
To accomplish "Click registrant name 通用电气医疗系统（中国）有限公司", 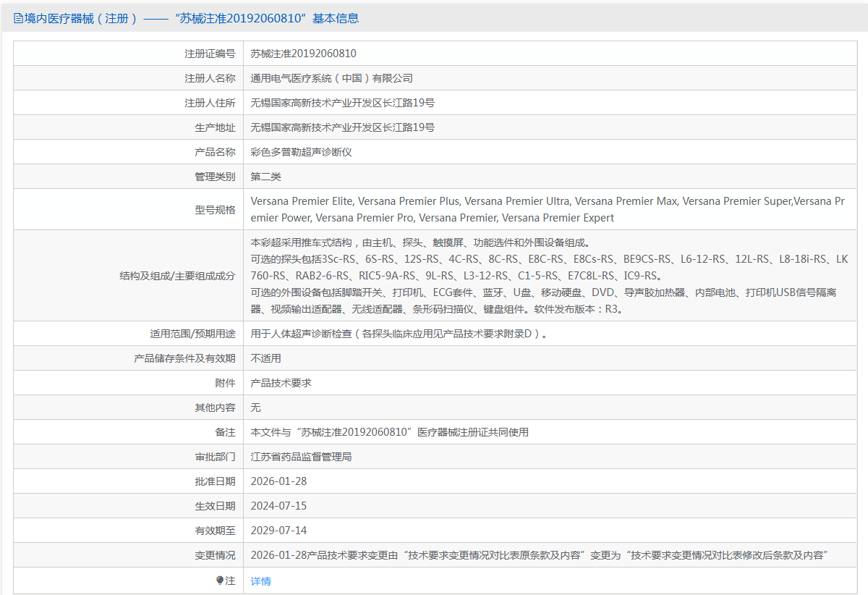I will (331, 78).
